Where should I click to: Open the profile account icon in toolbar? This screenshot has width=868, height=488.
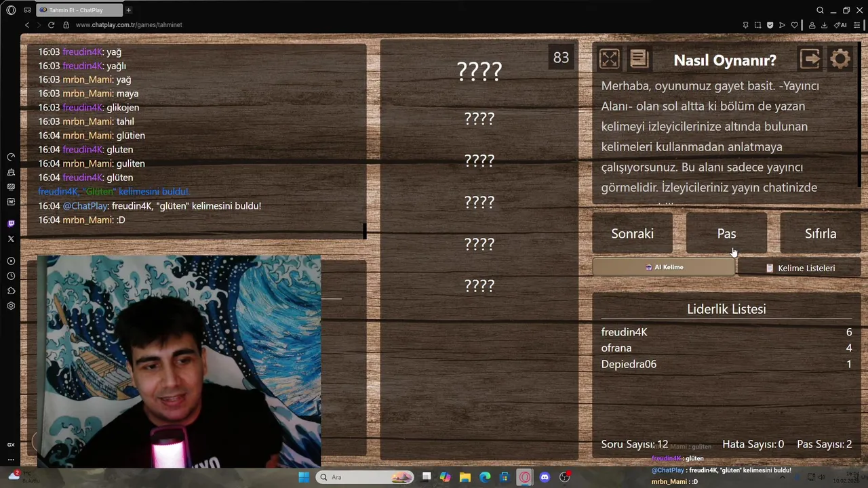click(812, 25)
